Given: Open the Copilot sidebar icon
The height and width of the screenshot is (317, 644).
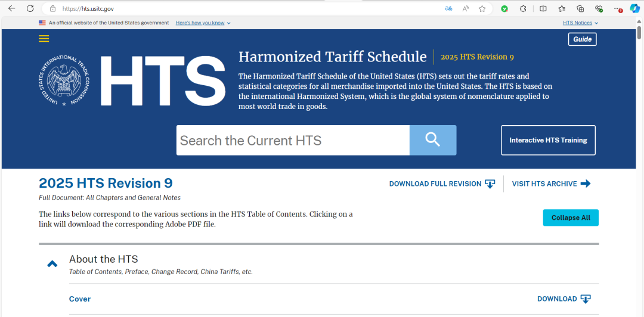Looking at the screenshot, I should pos(634,8).
